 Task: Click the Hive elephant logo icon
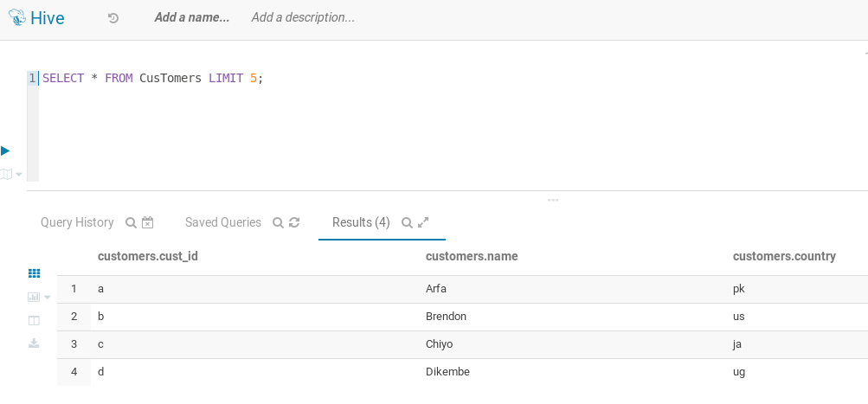pyautogui.click(x=17, y=17)
